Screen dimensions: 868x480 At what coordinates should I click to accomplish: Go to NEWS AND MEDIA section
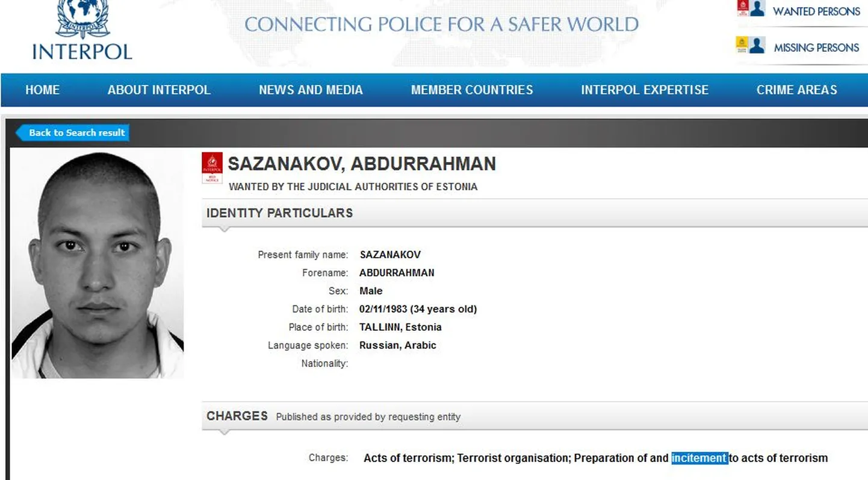[311, 90]
